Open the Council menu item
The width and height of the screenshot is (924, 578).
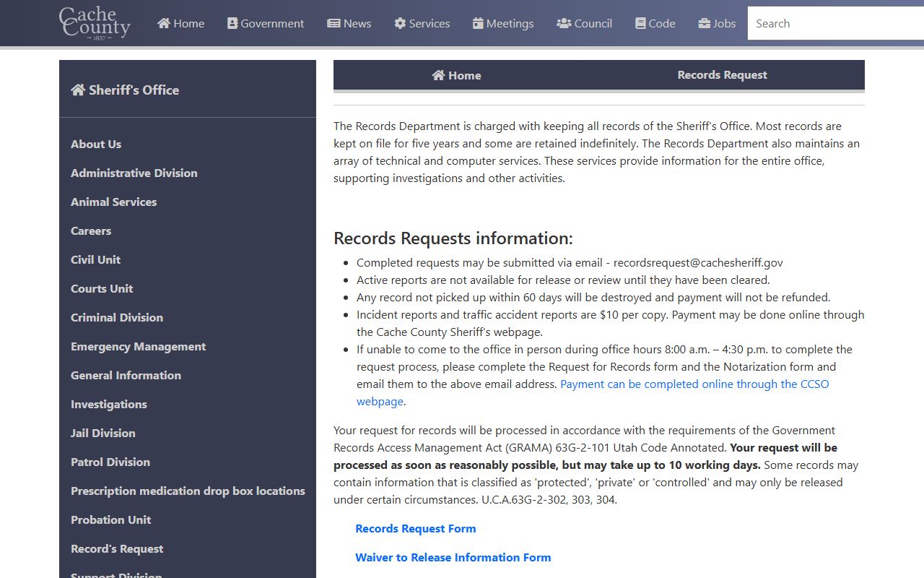point(585,23)
